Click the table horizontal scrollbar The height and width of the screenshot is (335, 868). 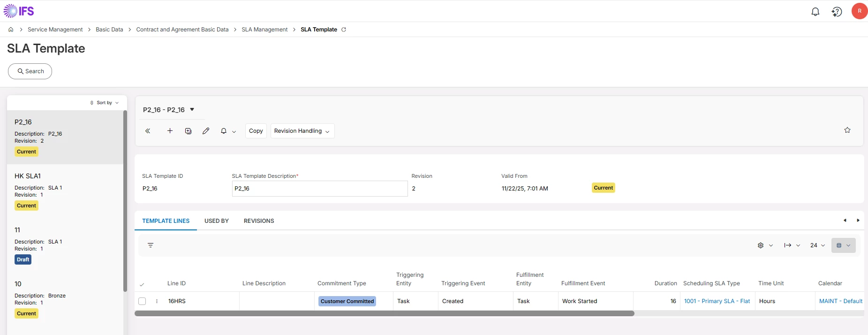(x=385, y=313)
